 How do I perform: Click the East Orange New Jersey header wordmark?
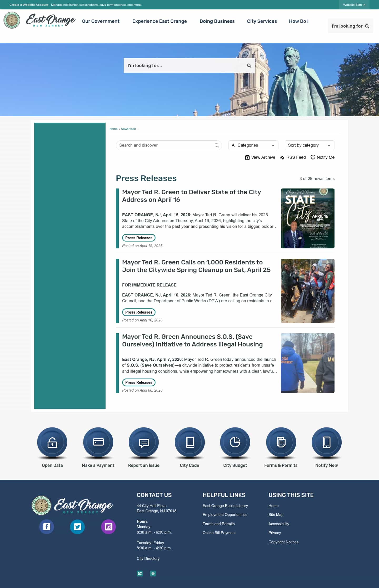point(51,20)
